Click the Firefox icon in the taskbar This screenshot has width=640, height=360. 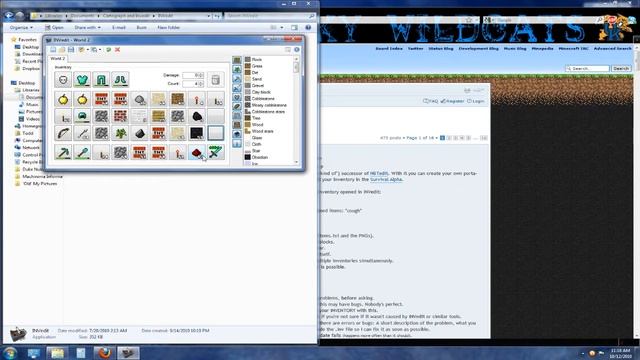(104, 353)
